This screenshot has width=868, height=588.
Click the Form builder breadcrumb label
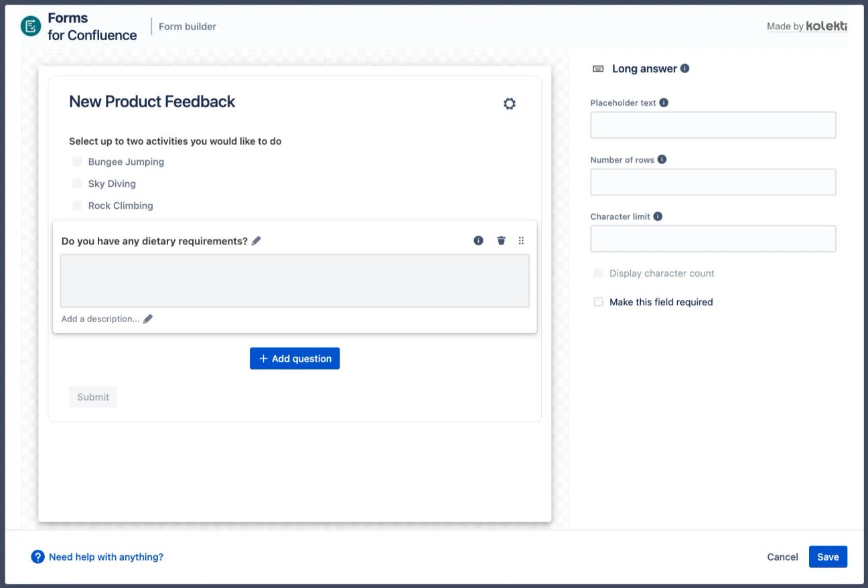188,26
